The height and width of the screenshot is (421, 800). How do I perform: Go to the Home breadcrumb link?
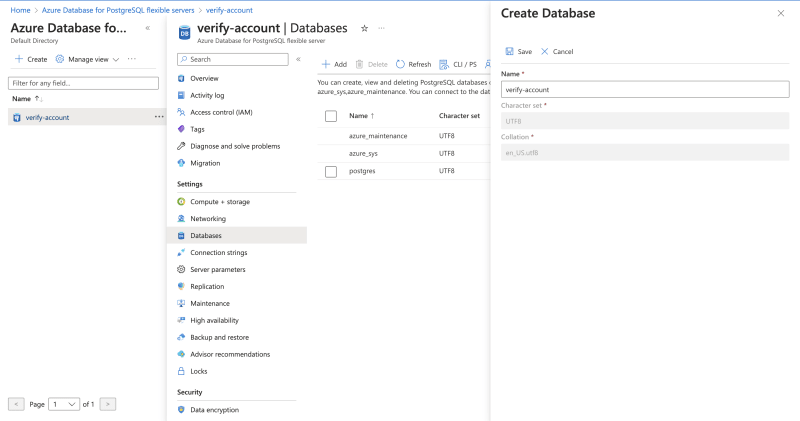tap(20, 10)
